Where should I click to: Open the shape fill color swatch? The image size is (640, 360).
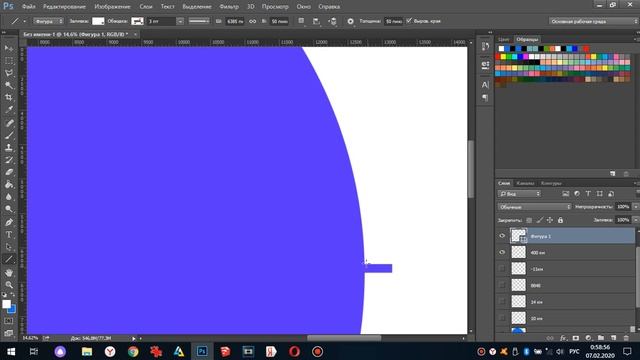[x=98, y=21]
